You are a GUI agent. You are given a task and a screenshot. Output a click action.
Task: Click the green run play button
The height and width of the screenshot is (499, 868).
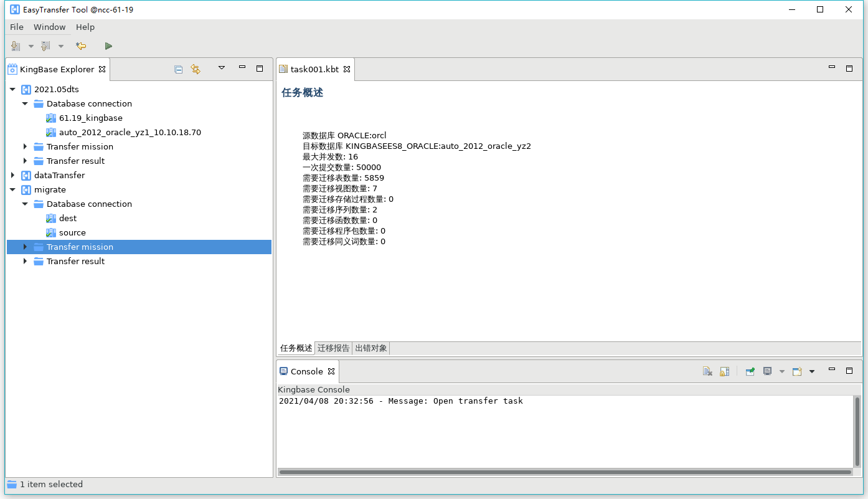click(108, 46)
